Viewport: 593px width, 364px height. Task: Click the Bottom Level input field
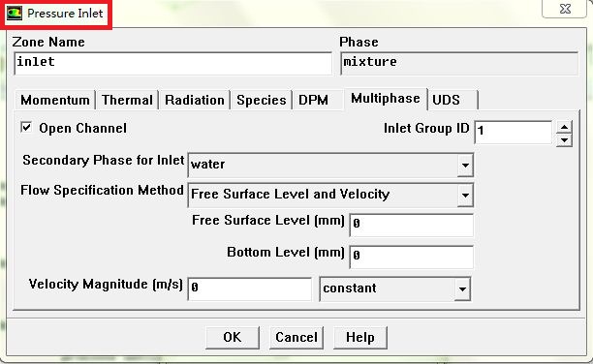(x=412, y=257)
